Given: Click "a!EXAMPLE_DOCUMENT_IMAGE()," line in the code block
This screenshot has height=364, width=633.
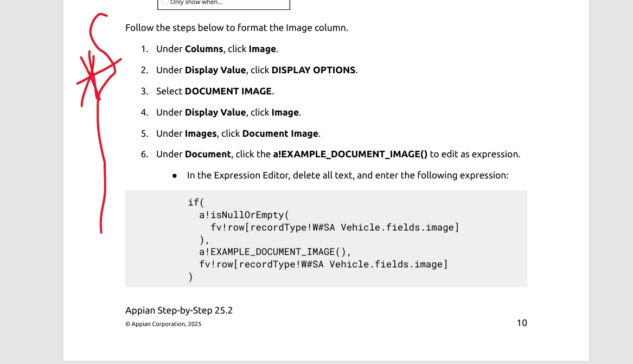Looking at the screenshot, I should pyautogui.click(x=275, y=252).
